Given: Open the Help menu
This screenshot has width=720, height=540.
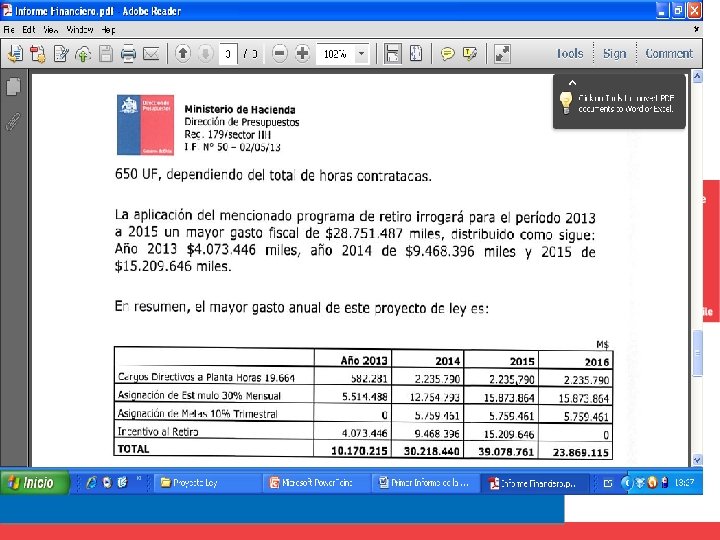Looking at the screenshot, I should pos(108,30).
